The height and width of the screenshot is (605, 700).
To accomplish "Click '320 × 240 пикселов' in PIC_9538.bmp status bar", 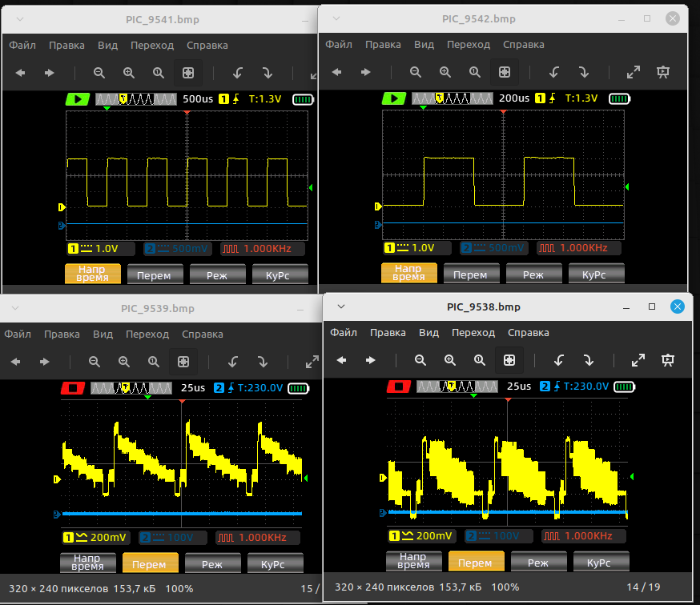I will 384,587.
